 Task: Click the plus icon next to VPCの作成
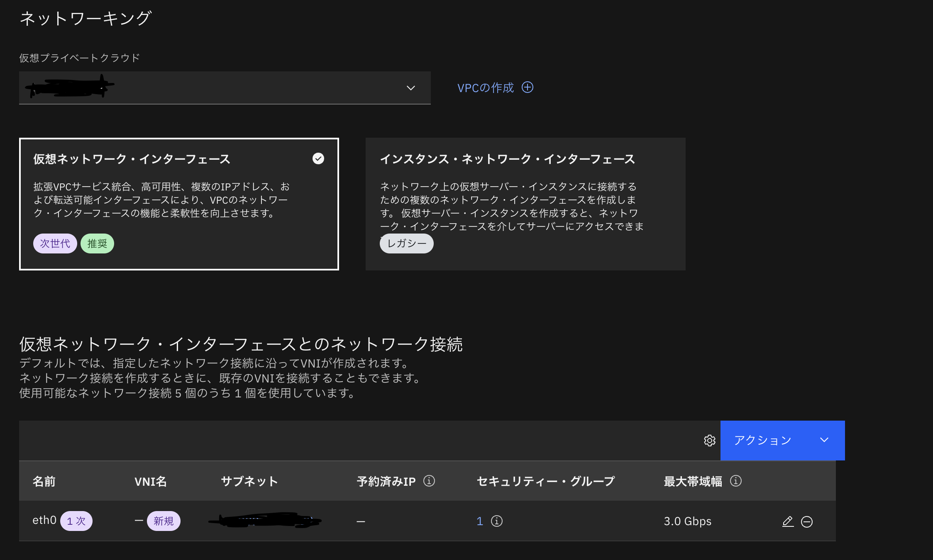[528, 88]
